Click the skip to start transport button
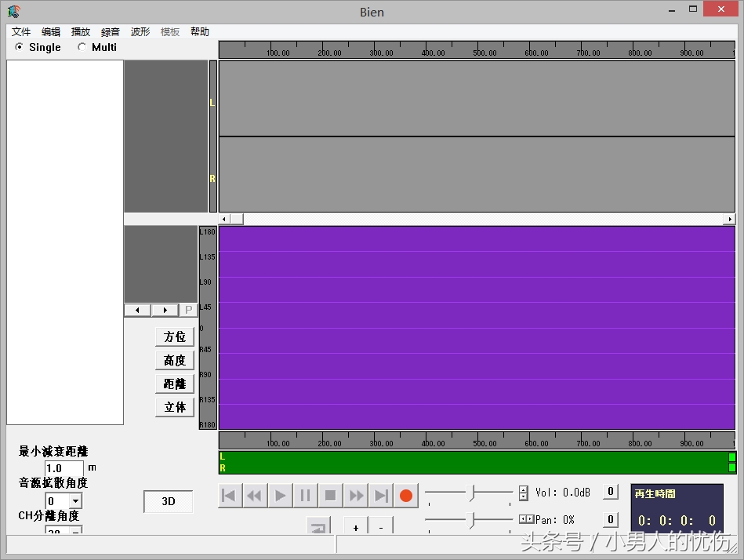This screenshot has width=744, height=560. [x=230, y=496]
